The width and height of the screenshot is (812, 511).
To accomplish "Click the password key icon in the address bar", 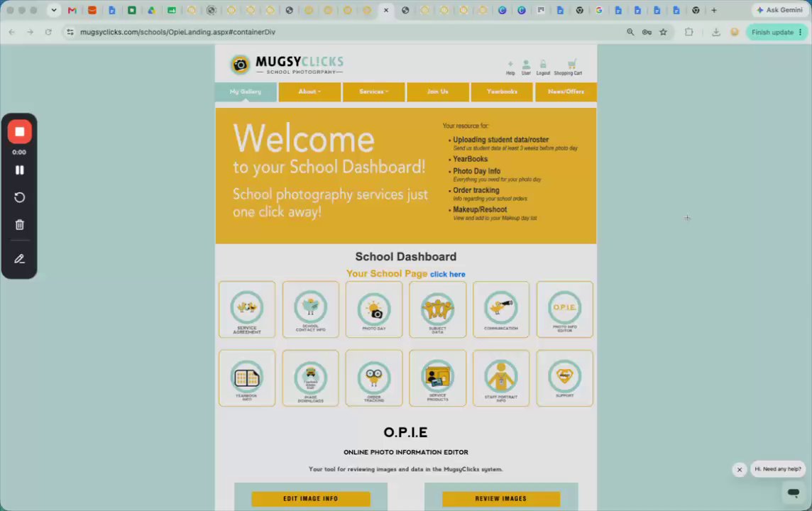I will click(x=647, y=32).
